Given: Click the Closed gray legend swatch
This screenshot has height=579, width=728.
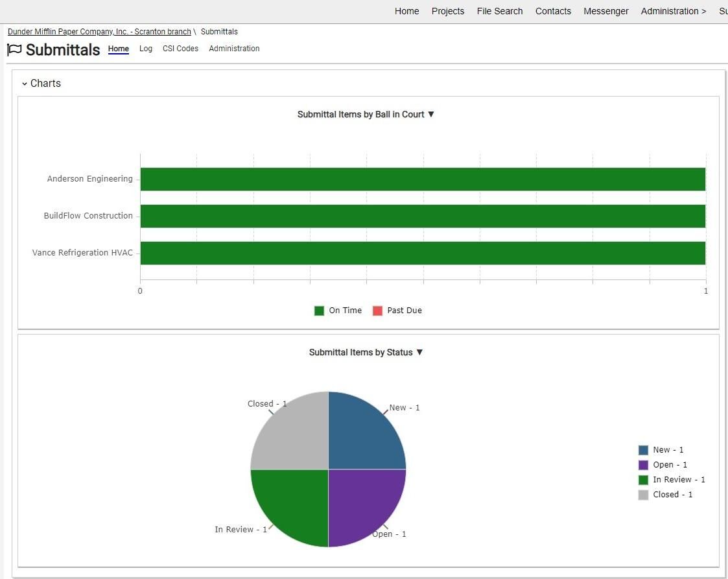Looking at the screenshot, I should click(x=643, y=495).
